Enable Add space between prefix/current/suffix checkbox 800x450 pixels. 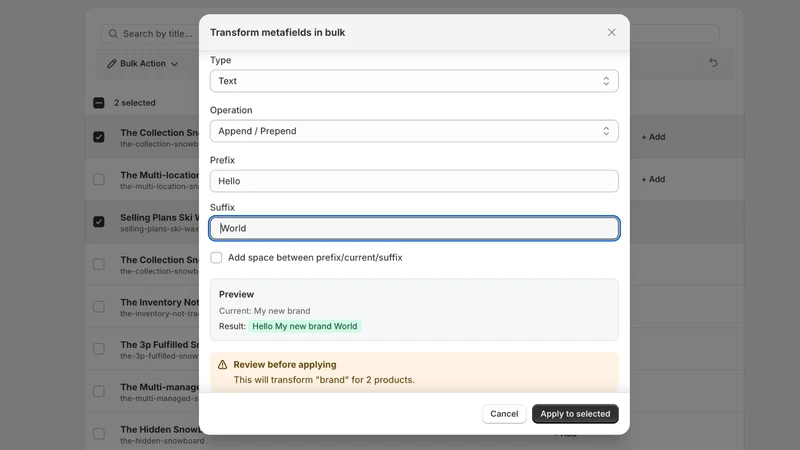[x=216, y=258]
